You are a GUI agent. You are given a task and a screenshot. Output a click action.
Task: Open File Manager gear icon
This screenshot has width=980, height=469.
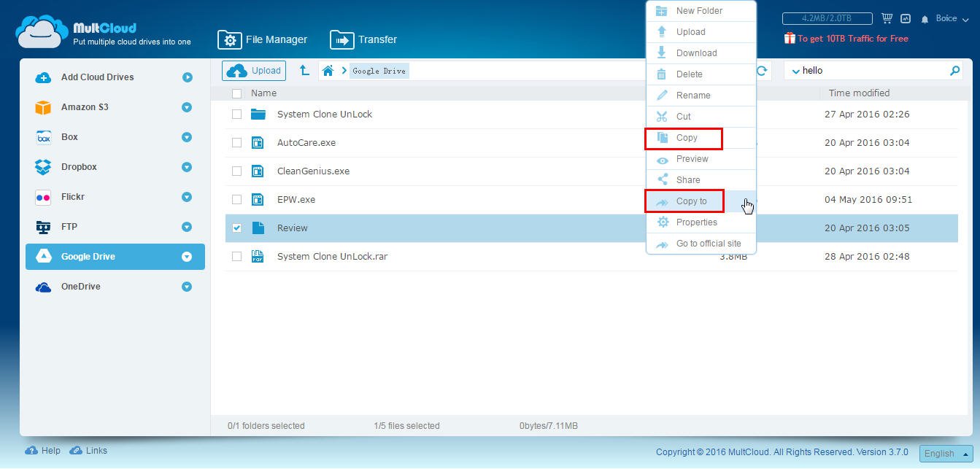click(x=229, y=39)
